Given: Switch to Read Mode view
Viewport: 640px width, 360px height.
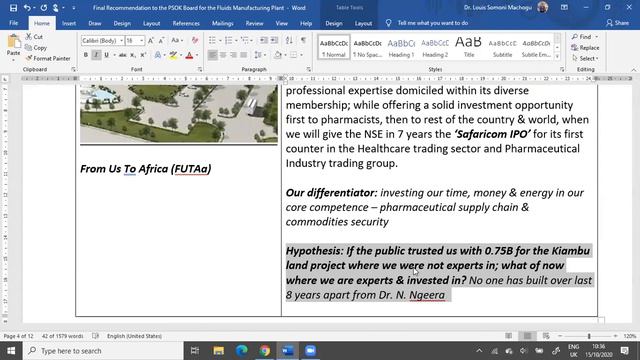Looking at the screenshot, I should tap(509, 336).
